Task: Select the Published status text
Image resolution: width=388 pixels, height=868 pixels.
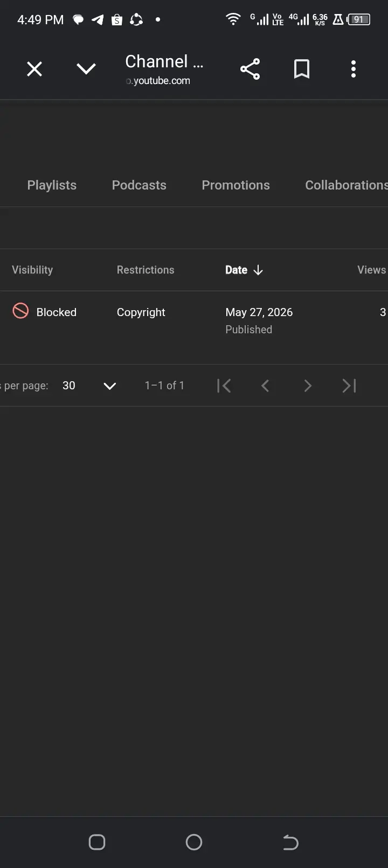Action: 249,330
